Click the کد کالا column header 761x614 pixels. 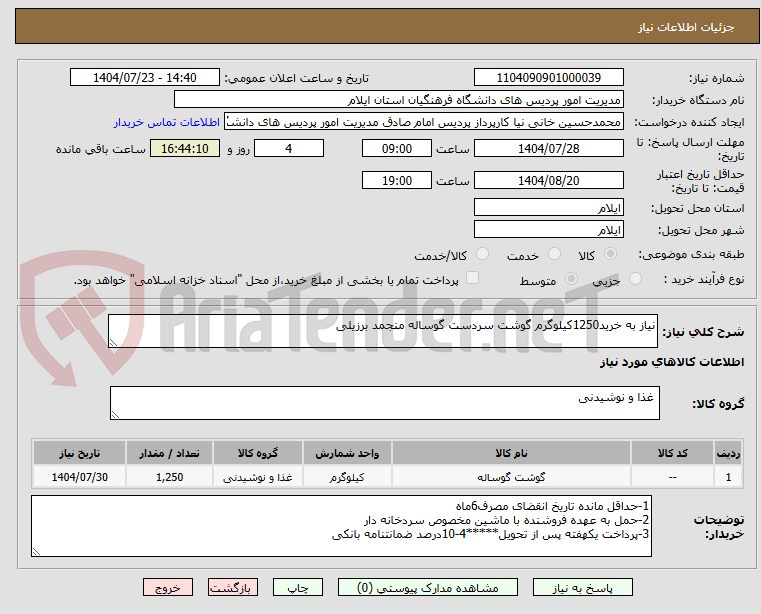point(672,453)
